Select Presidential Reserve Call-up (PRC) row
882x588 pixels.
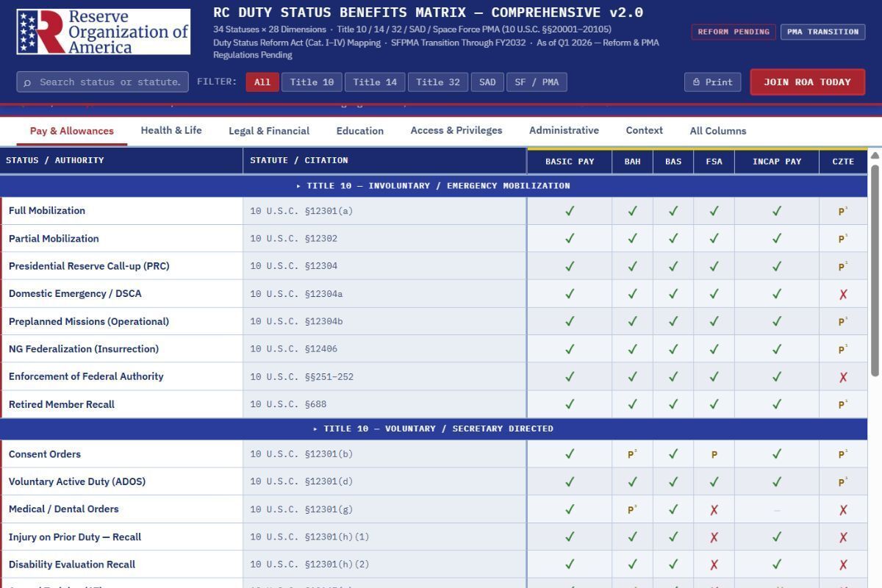[x=434, y=266]
